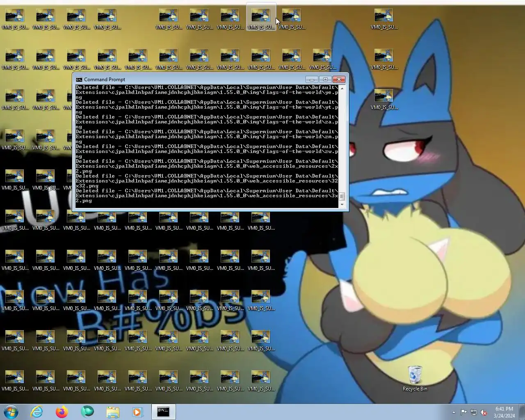
Task: Open the network status tray icon
Action: pos(474,412)
